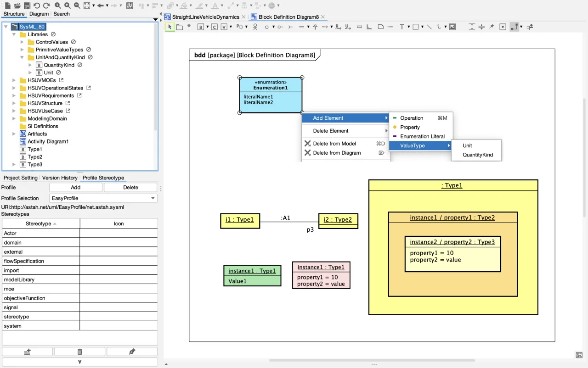Open the Profile Selection EasyProfile dropdown

click(103, 198)
